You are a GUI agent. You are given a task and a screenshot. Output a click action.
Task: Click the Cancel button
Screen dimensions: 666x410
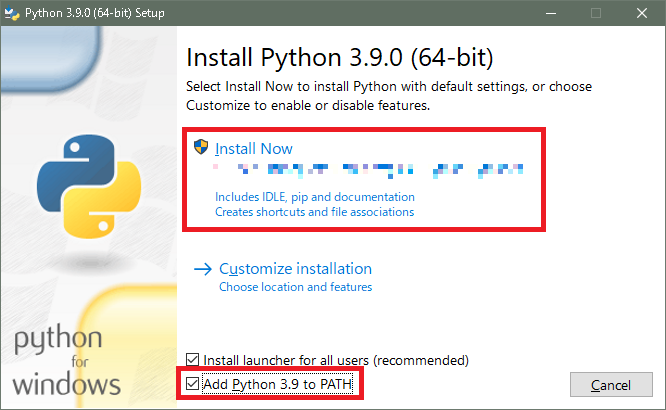[611, 385]
